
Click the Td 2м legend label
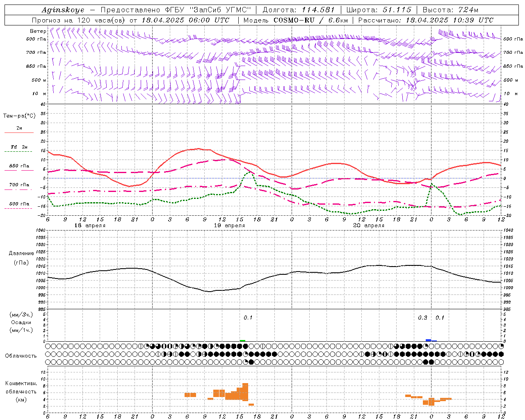pyautogui.click(x=19, y=147)
